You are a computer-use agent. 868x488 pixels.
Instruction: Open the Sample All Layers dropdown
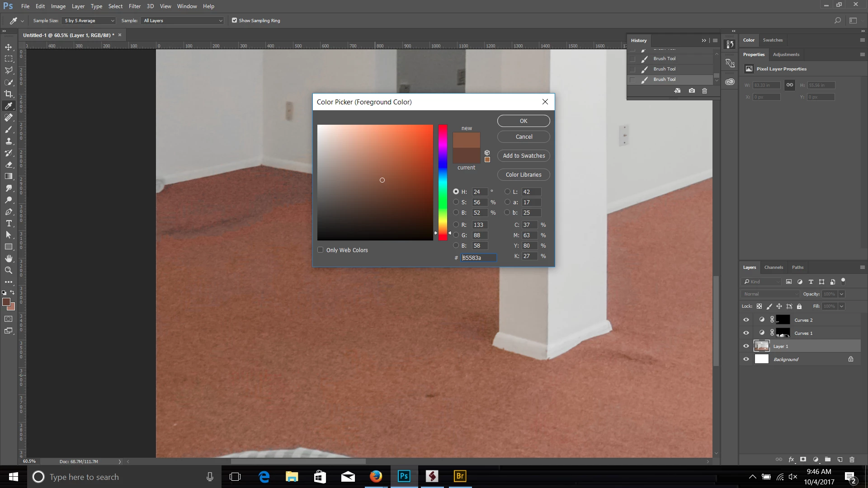pos(183,20)
